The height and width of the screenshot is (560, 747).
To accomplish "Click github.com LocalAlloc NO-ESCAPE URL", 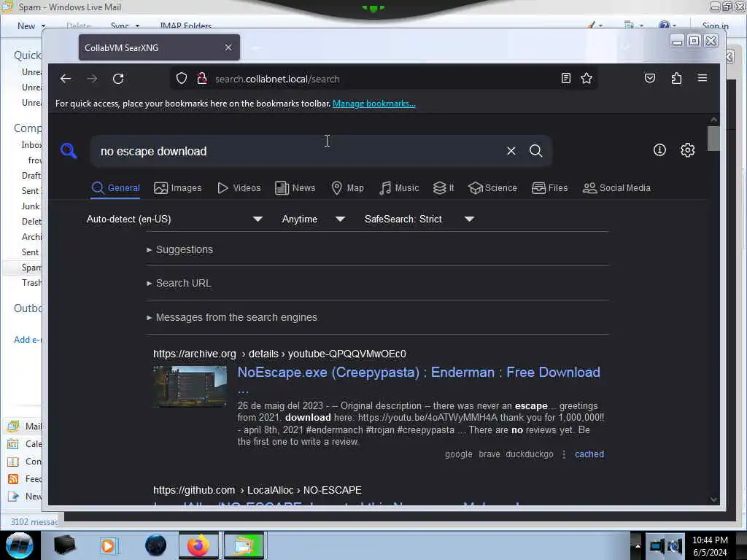I will [258, 490].
